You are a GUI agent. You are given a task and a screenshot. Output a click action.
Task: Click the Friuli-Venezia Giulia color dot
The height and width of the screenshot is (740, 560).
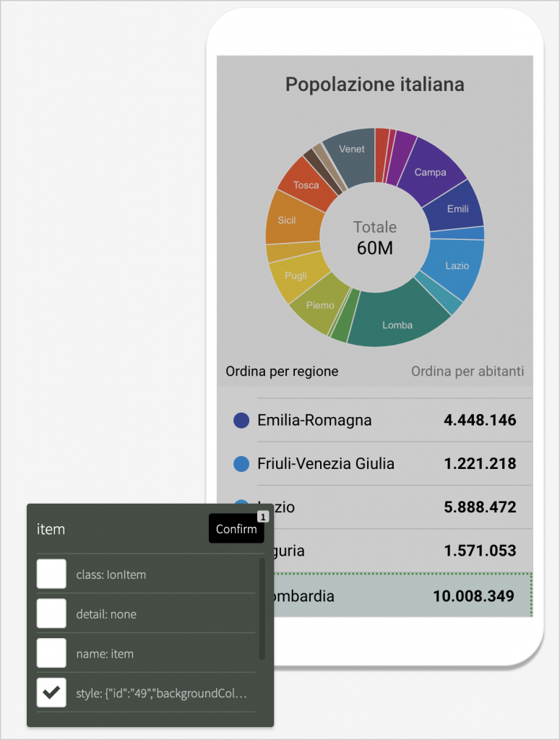(x=241, y=463)
